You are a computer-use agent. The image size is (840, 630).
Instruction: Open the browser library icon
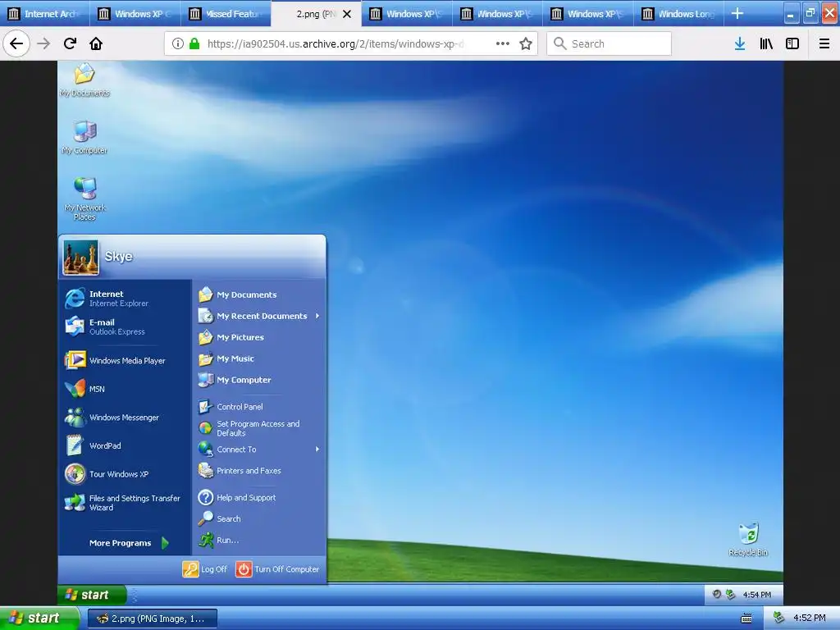(766, 44)
